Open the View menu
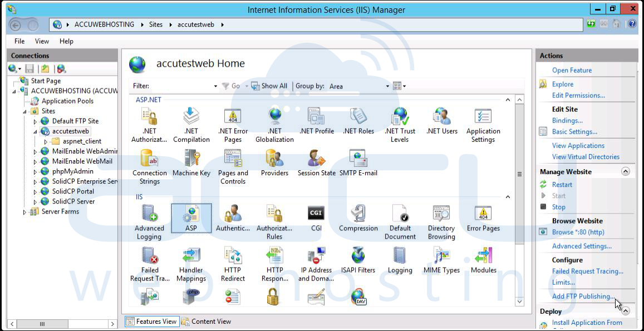The width and height of the screenshot is (644, 331). point(42,41)
